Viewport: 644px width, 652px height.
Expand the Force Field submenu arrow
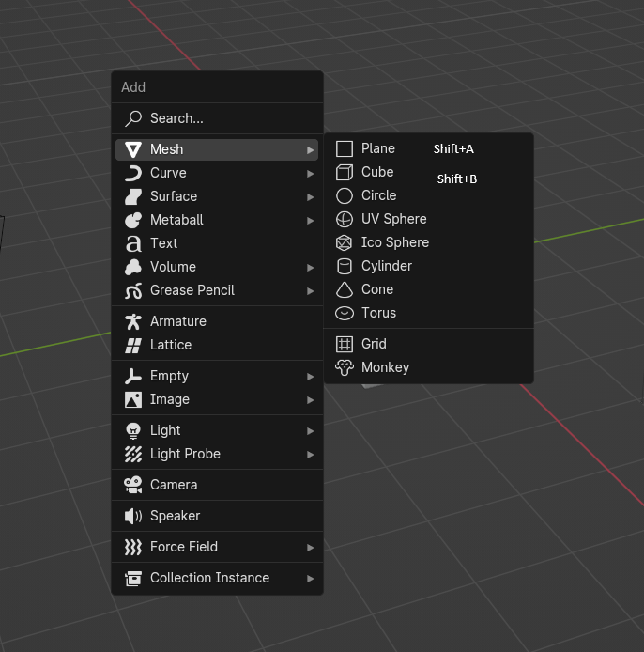pyautogui.click(x=310, y=548)
